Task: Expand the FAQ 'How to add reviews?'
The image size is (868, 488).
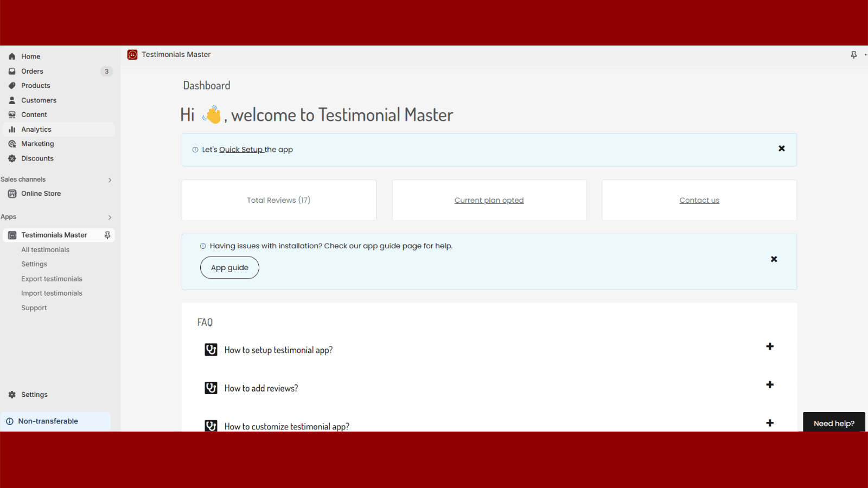Action: pos(769,384)
